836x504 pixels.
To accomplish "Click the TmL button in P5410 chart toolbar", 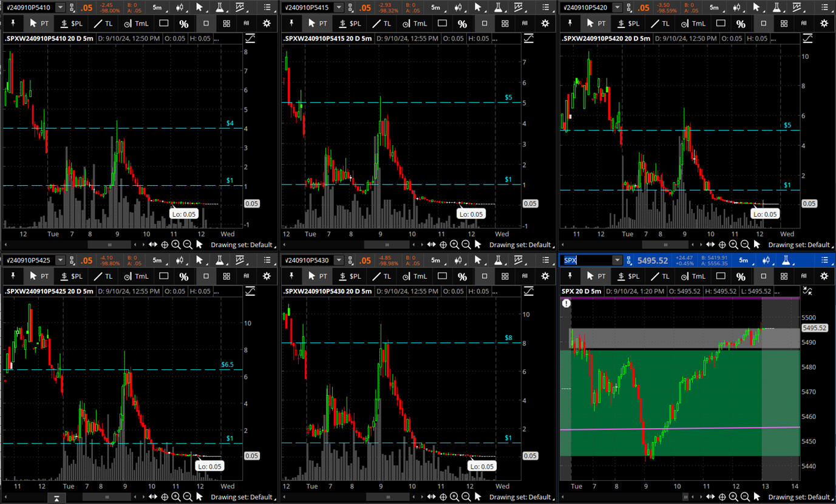I will click(x=136, y=23).
